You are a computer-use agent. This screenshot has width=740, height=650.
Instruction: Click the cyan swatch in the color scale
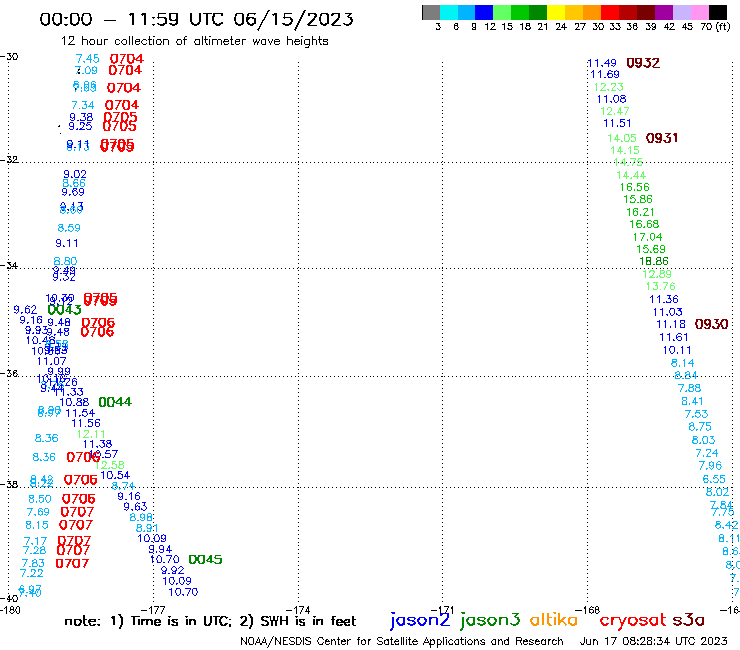[449, 12]
